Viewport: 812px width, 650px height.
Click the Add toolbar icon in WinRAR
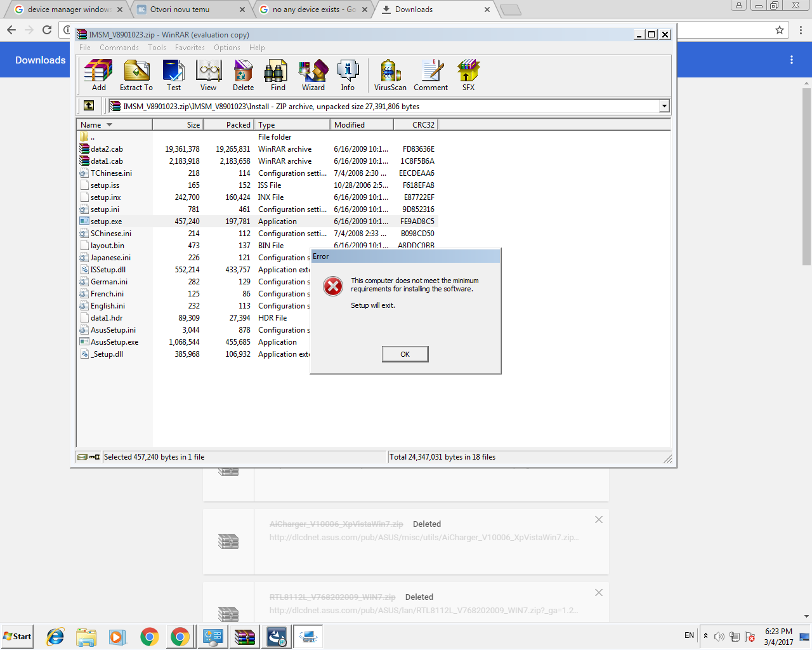tap(98, 76)
